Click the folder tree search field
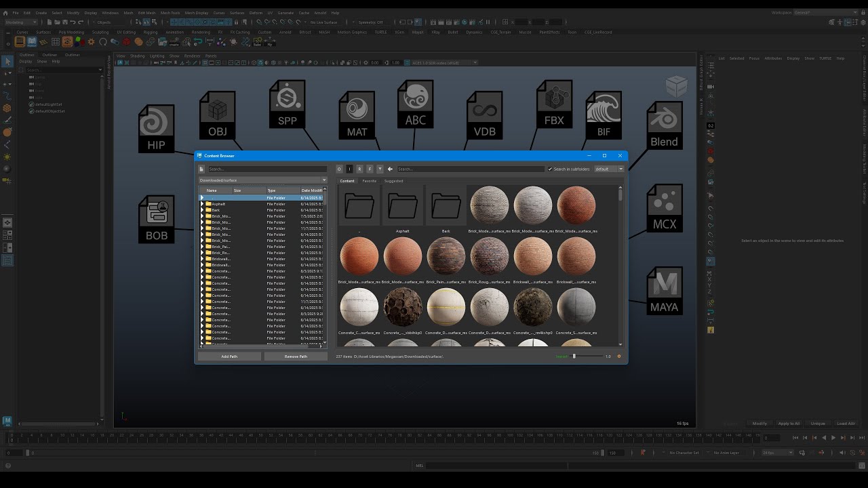This screenshot has width=868, height=488. tap(267, 169)
